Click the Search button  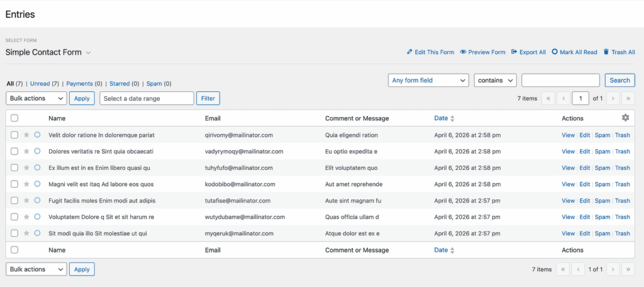click(x=619, y=80)
